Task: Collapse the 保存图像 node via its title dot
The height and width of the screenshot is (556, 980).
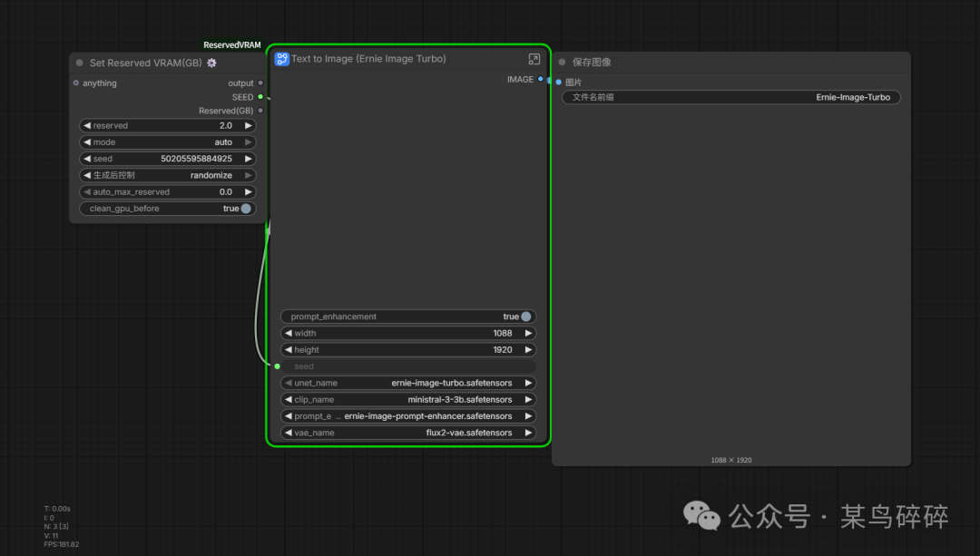Action: coord(563,63)
